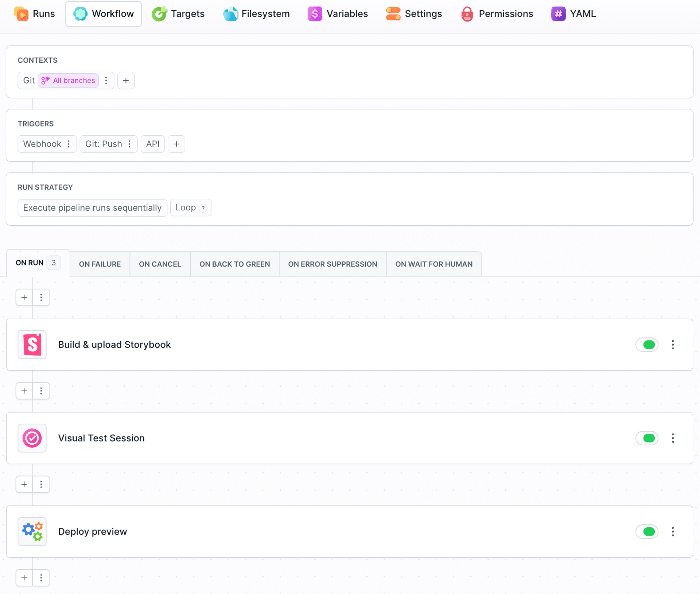Open insert menu below Deploy preview

[41, 578]
